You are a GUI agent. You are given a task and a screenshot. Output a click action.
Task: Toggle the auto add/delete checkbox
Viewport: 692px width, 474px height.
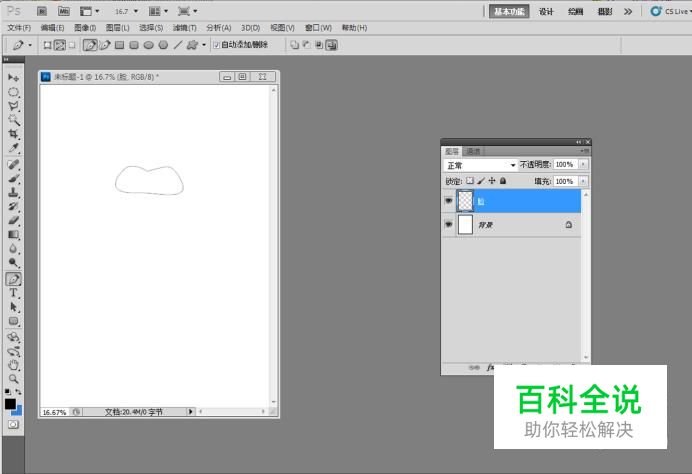(217, 45)
